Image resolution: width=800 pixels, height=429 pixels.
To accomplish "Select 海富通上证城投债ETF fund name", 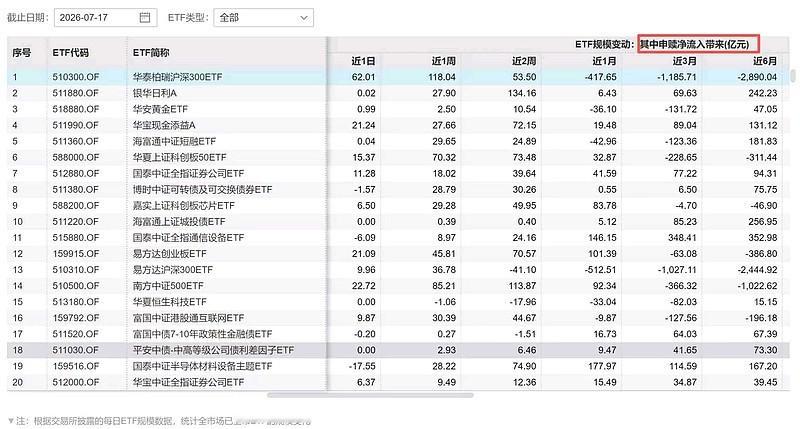I will pyautogui.click(x=179, y=222).
